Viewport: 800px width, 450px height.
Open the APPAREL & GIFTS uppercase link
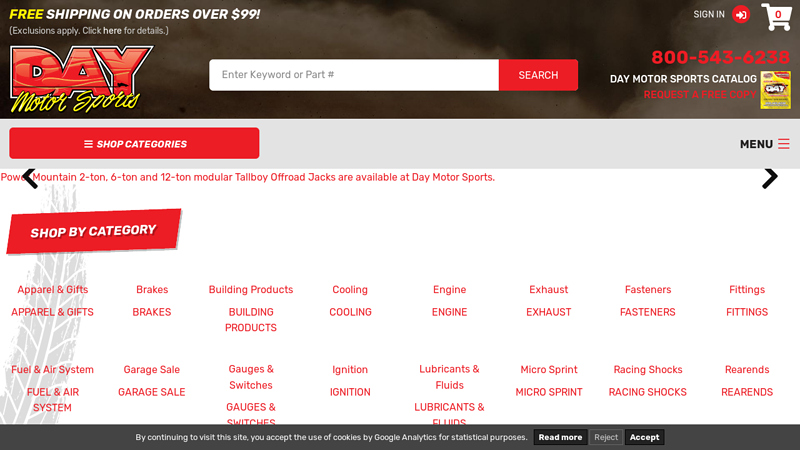click(x=53, y=312)
